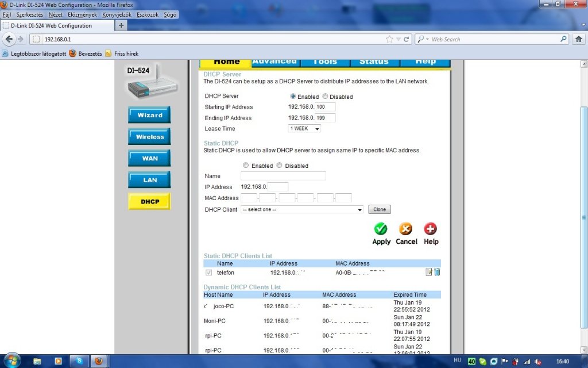
Task: Toggle the telefon entry checkbox
Action: coord(209,272)
